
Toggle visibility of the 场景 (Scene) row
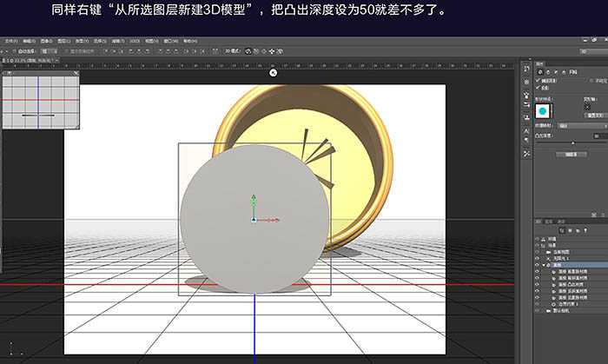[538, 245]
